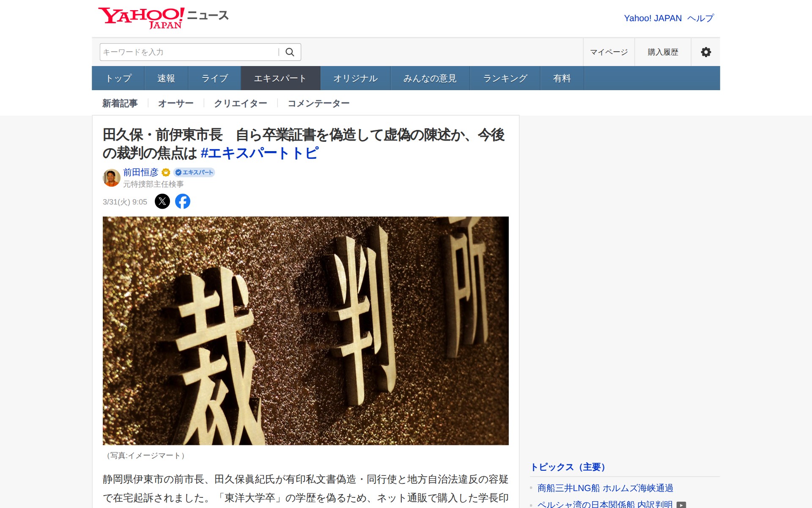This screenshot has height=508, width=812.
Task: Click the マイページ button
Action: coord(609,52)
